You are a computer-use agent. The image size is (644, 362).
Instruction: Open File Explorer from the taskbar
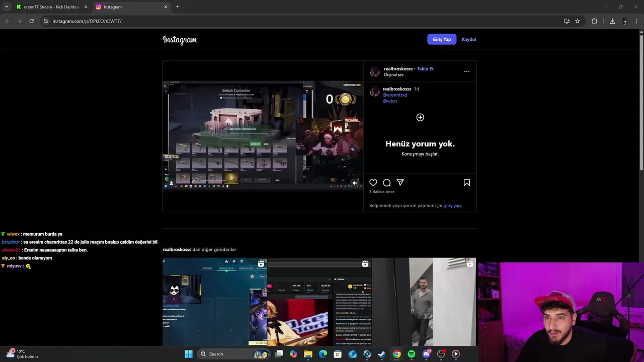click(x=308, y=354)
